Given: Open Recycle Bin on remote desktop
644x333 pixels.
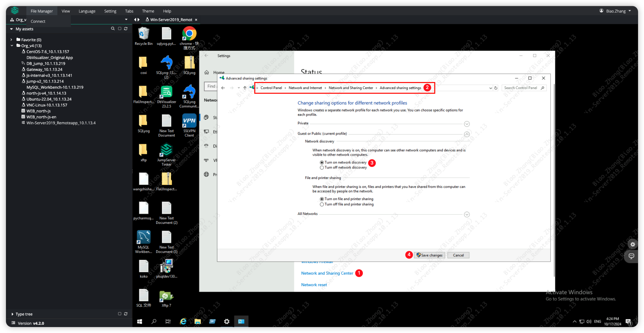Looking at the screenshot, I should point(144,36).
